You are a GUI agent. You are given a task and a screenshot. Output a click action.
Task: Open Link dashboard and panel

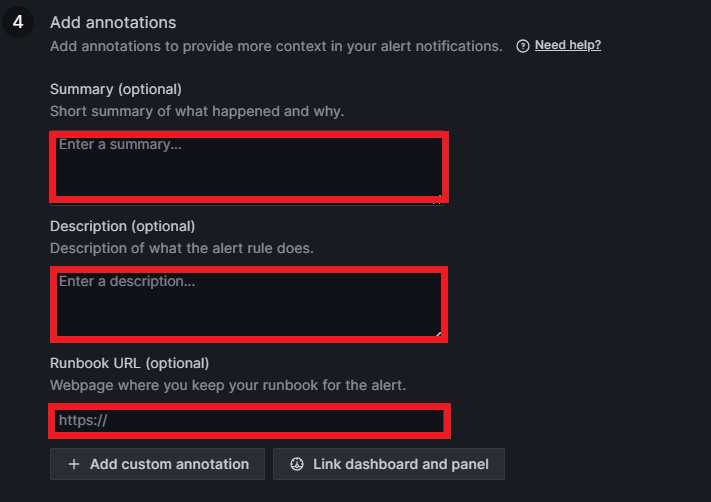pyautogui.click(x=389, y=464)
